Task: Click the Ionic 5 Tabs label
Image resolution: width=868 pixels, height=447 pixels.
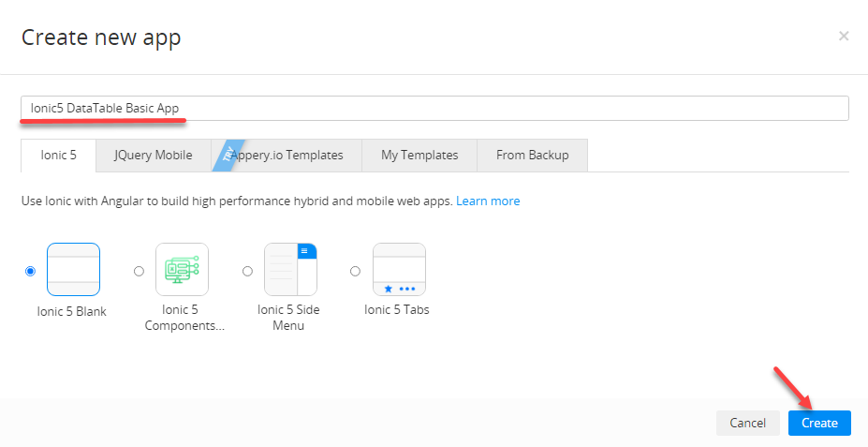Action: coord(397,309)
